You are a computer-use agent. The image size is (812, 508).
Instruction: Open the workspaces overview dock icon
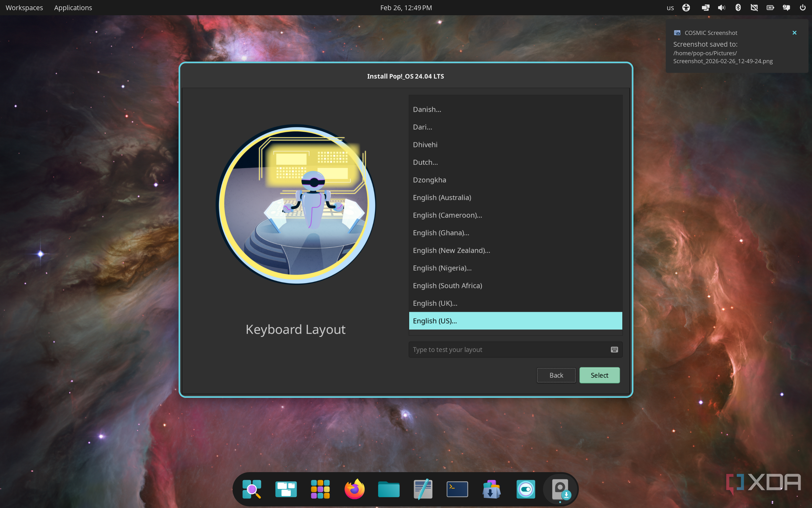pos(286,489)
